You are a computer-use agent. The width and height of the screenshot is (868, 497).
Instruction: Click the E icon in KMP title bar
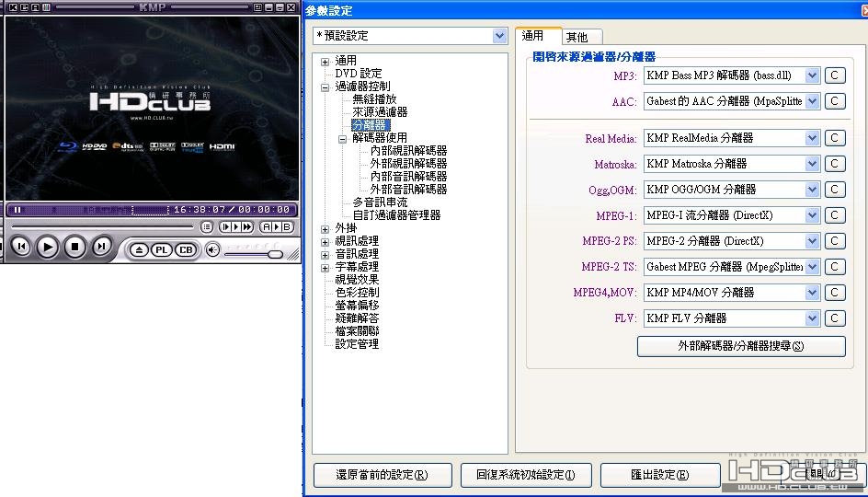coord(24,7)
